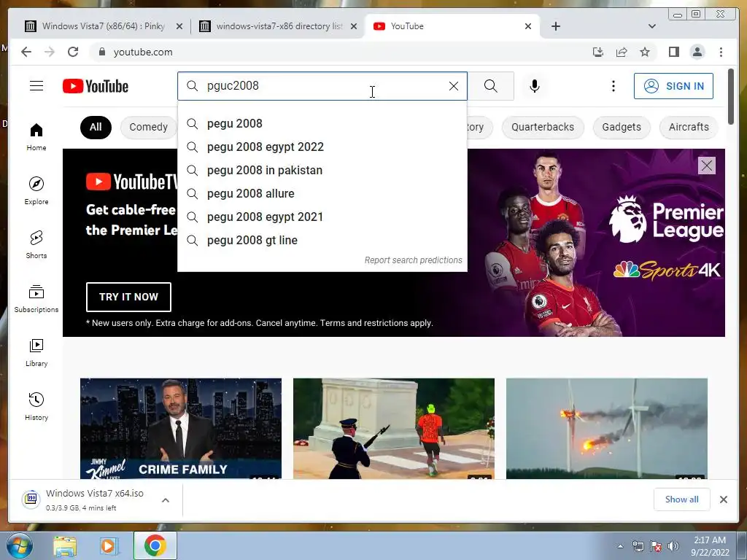Choose suggestion "pegu 2008 egypt 2021"
The image size is (747, 560).
(322, 217)
